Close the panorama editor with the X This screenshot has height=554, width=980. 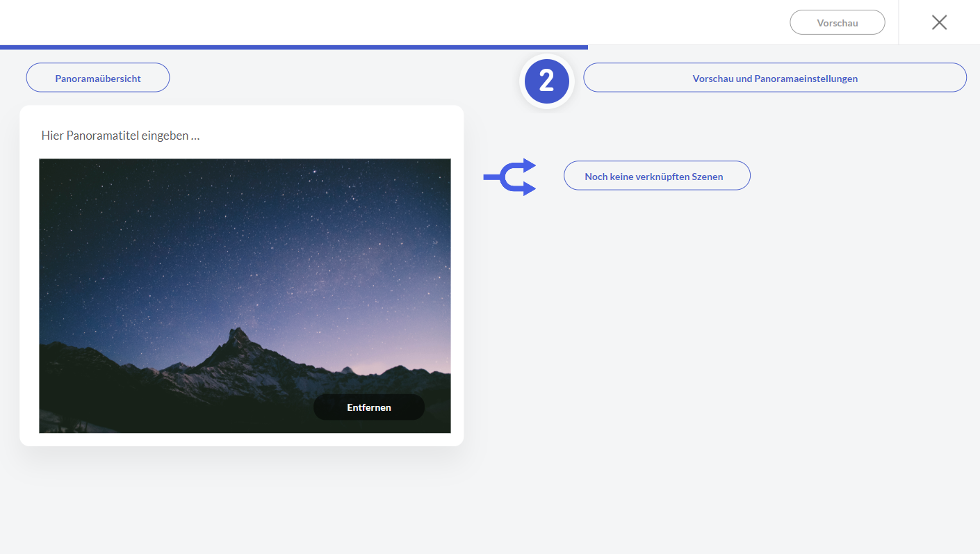point(939,22)
